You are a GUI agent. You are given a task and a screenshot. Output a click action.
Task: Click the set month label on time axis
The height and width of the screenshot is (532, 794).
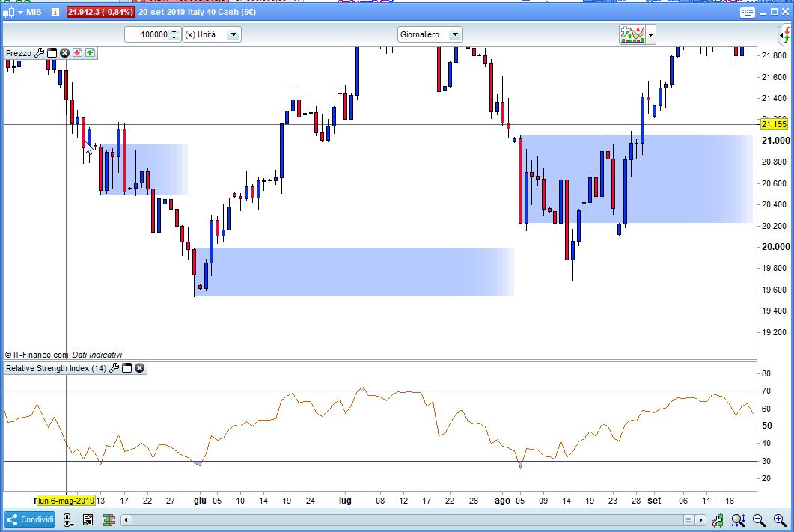654,501
